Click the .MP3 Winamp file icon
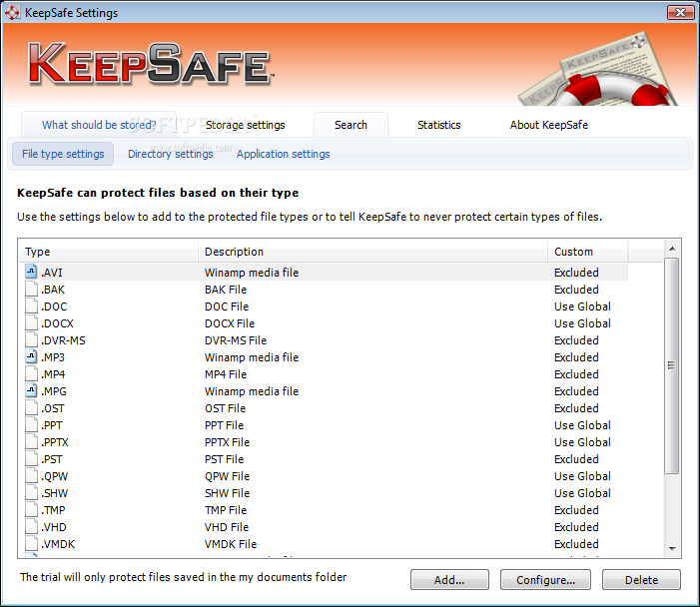The width and height of the screenshot is (700, 607). [x=31, y=356]
